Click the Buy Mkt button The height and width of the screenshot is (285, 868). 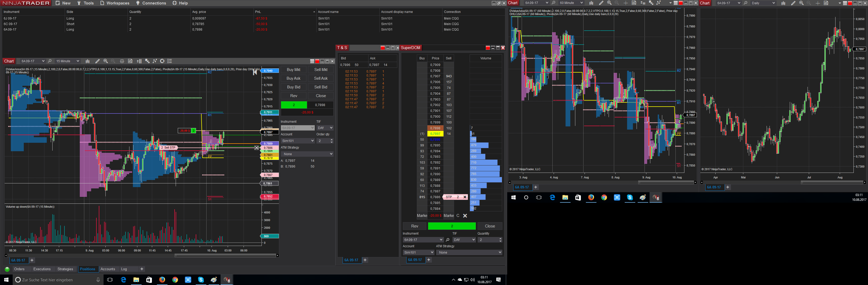(293, 70)
